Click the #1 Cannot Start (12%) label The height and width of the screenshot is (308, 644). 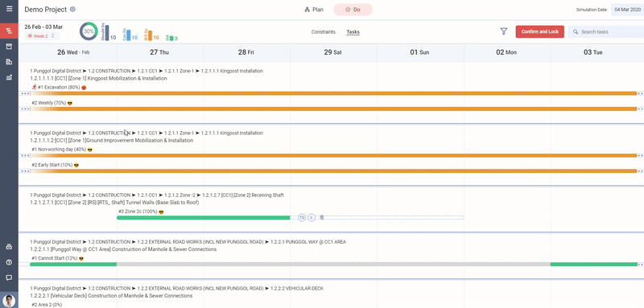[54, 259]
